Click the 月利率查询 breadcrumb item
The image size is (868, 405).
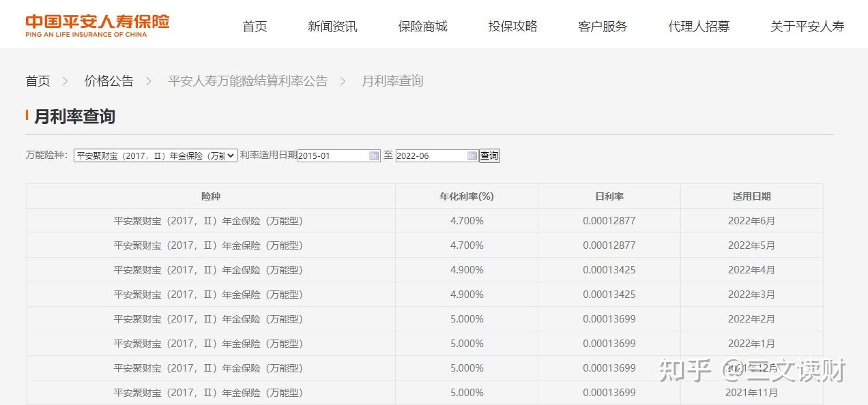(392, 81)
